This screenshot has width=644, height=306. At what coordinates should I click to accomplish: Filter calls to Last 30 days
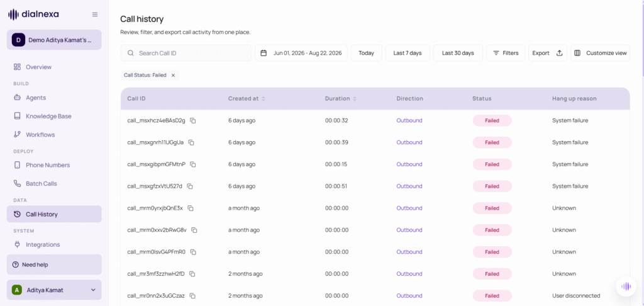coord(458,53)
